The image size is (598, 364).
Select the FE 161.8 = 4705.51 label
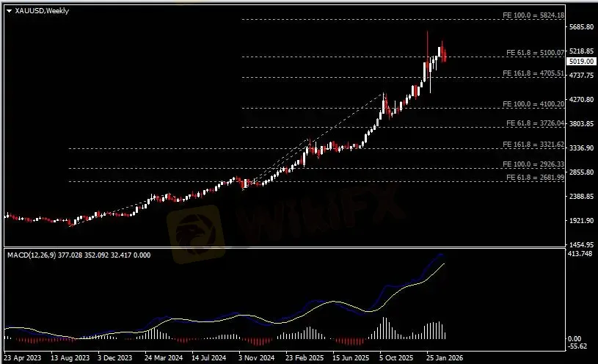(533, 73)
